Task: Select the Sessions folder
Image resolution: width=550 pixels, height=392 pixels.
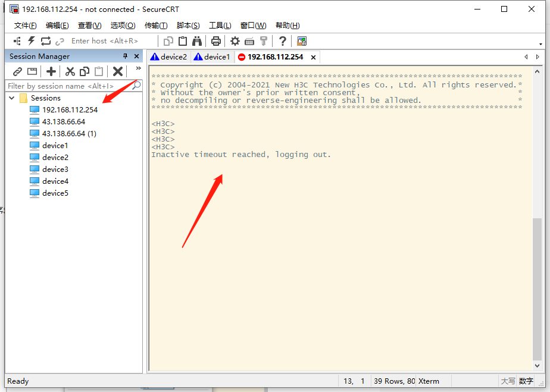Action: click(x=46, y=98)
